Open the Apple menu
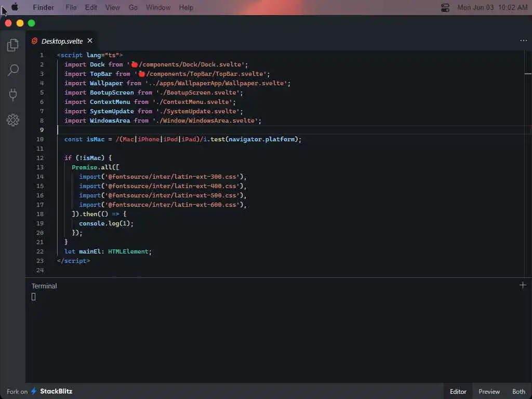The width and height of the screenshot is (532, 399). coord(15,7)
